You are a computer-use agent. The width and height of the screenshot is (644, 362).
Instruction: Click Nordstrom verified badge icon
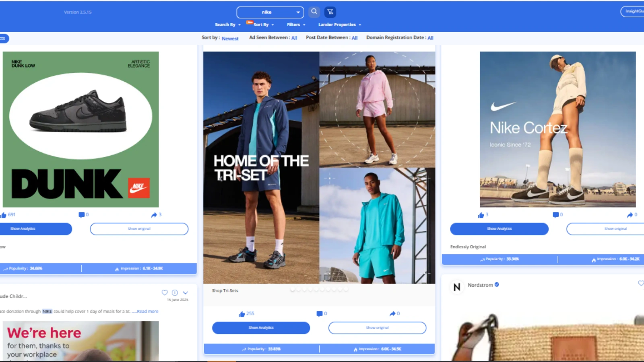497,284
